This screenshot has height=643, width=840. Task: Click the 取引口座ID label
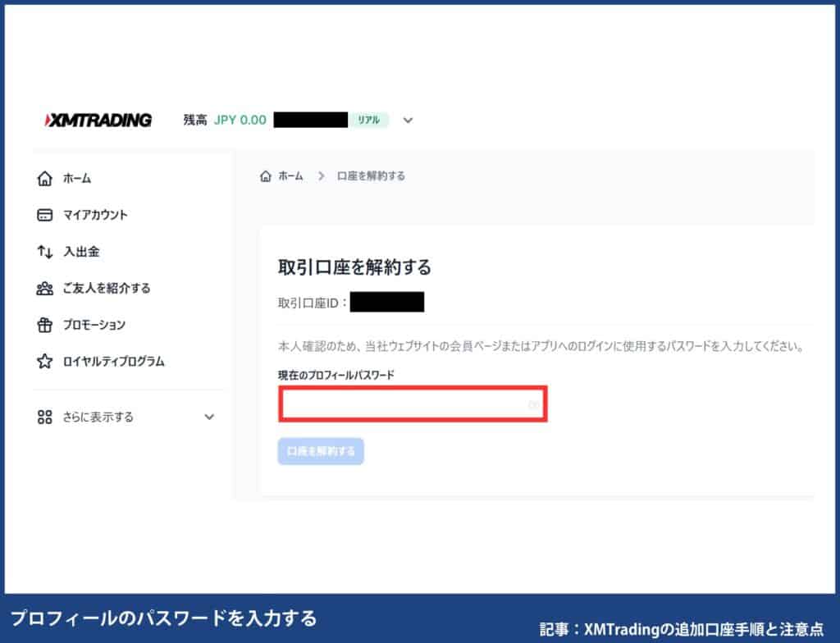point(313,303)
